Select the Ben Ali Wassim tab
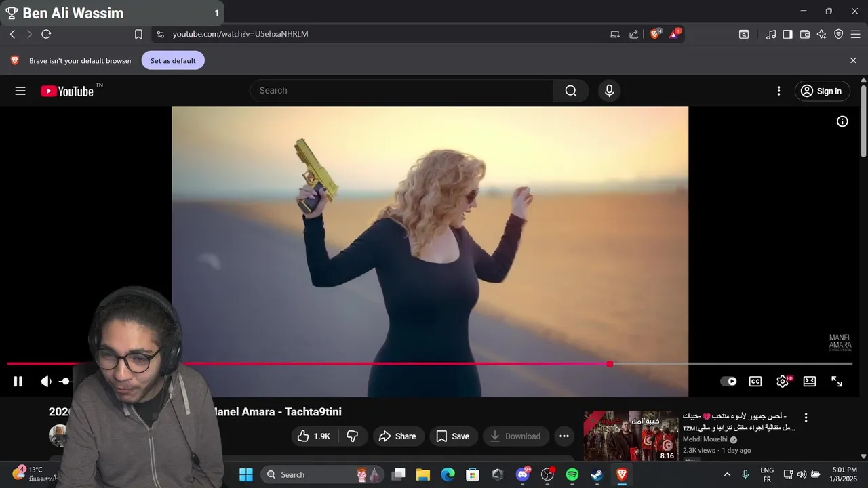The width and height of the screenshot is (868, 488). click(112, 13)
